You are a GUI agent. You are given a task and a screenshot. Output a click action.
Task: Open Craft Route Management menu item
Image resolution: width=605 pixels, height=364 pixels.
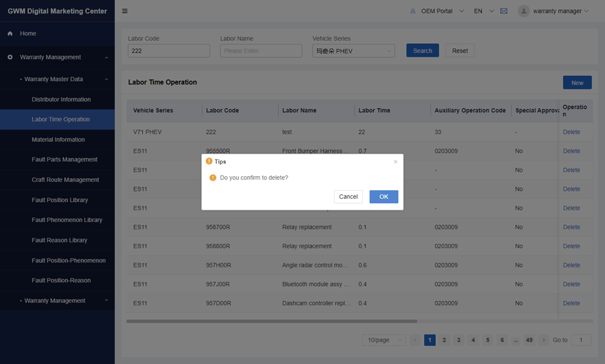57,179
